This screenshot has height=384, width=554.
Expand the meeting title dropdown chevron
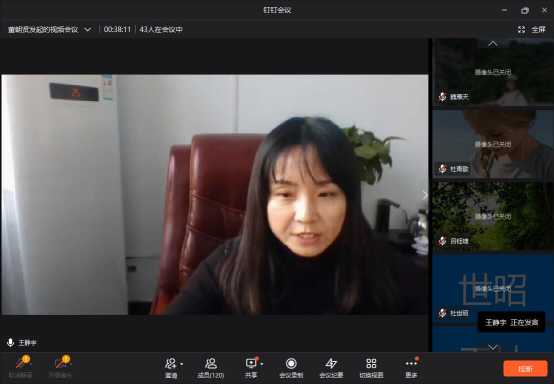(x=88, y=30)
